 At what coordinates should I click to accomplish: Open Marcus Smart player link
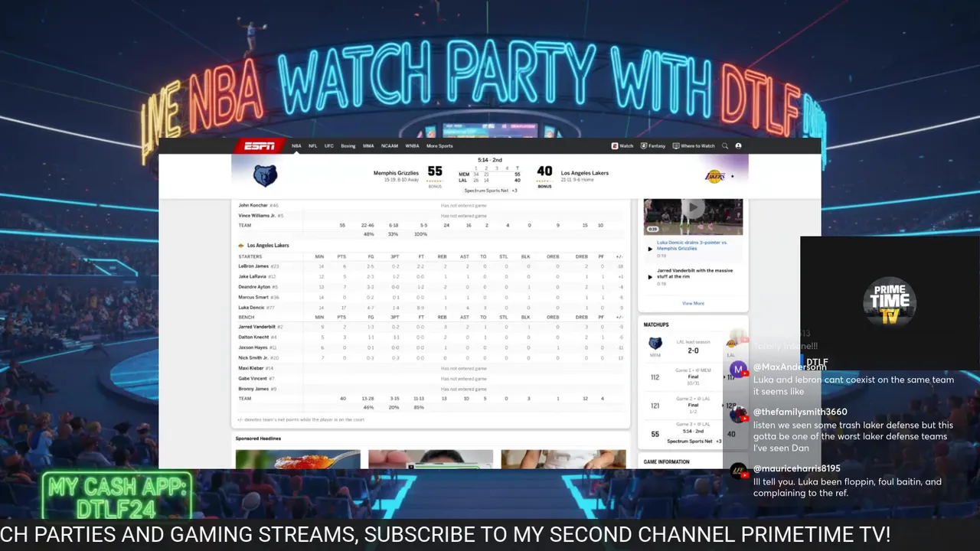(253, 297)
